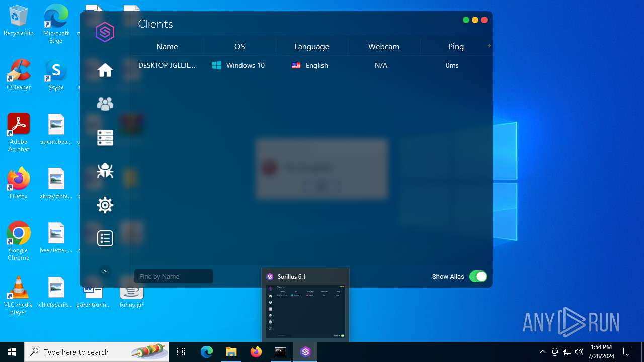Screen dimensions: 644x362
Task: Open the bug builder icon in the sidebar
Action: pos(105,171)
